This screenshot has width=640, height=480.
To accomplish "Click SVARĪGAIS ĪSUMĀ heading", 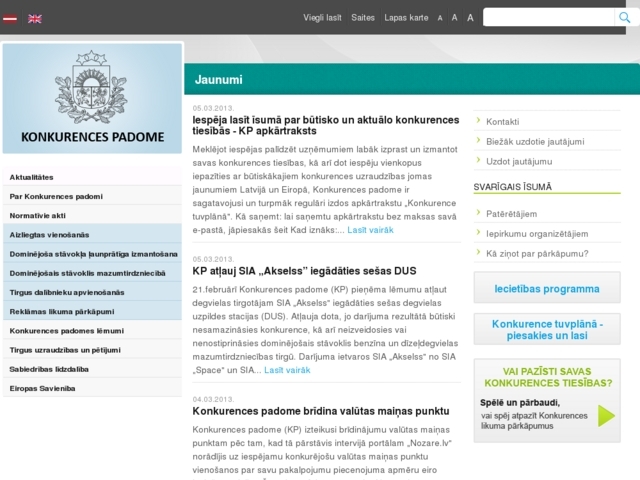I will click(512, 187).
